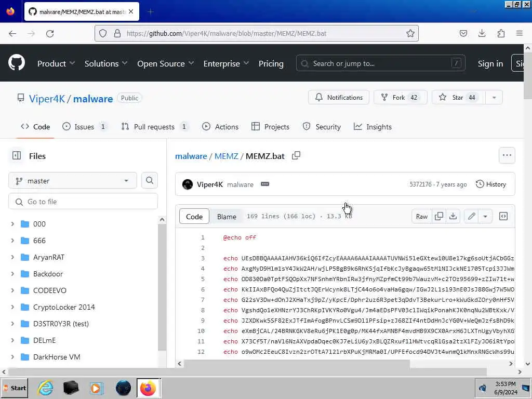The width and height of the screenshot is (532, 399).
Task: Open the Insights tab
Action: [373, 127]
